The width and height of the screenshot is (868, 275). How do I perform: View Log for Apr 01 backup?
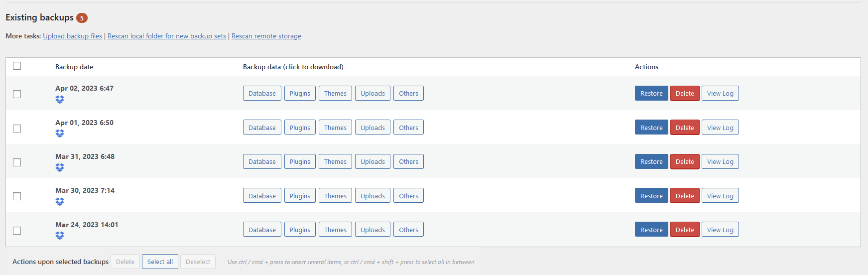[720, 128]
